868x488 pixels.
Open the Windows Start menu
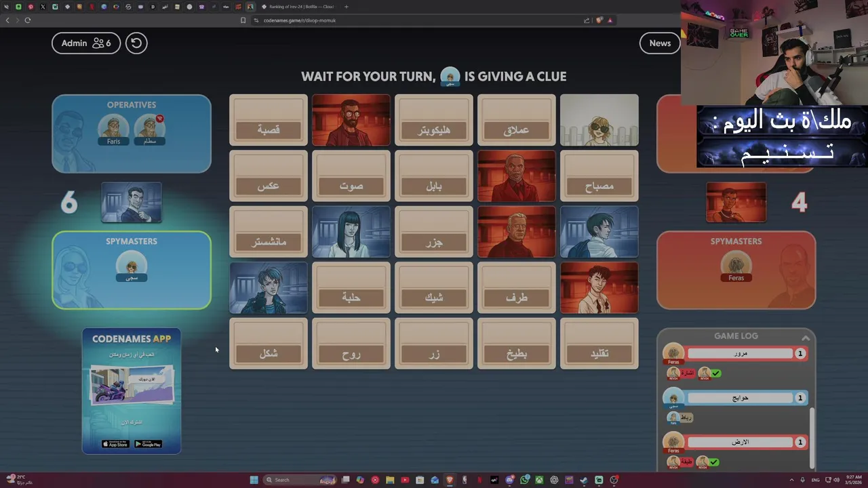click(x=254, y=480)
